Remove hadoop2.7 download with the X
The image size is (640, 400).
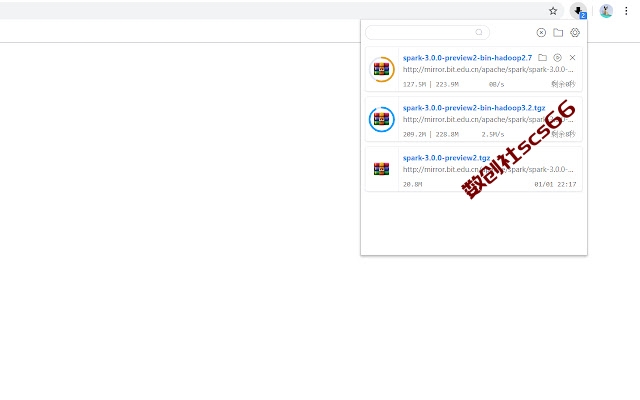point(572,58)
